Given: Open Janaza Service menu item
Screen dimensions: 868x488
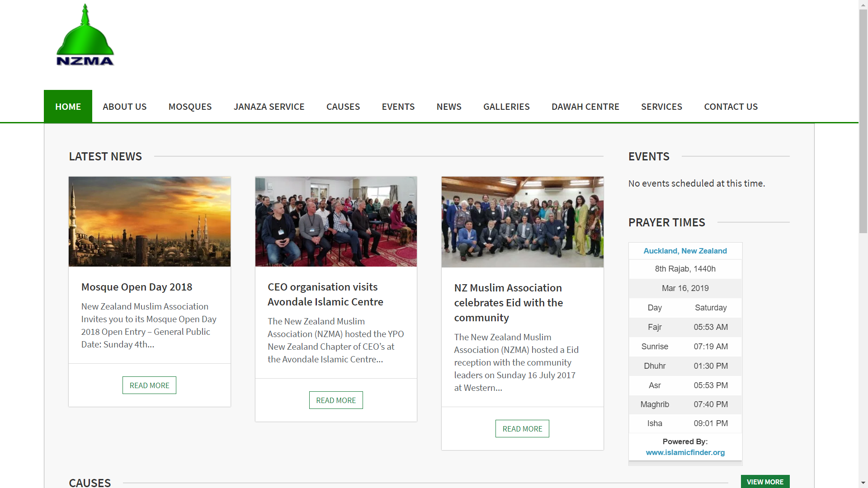Looking at the screenshot, I should point(269,107).
